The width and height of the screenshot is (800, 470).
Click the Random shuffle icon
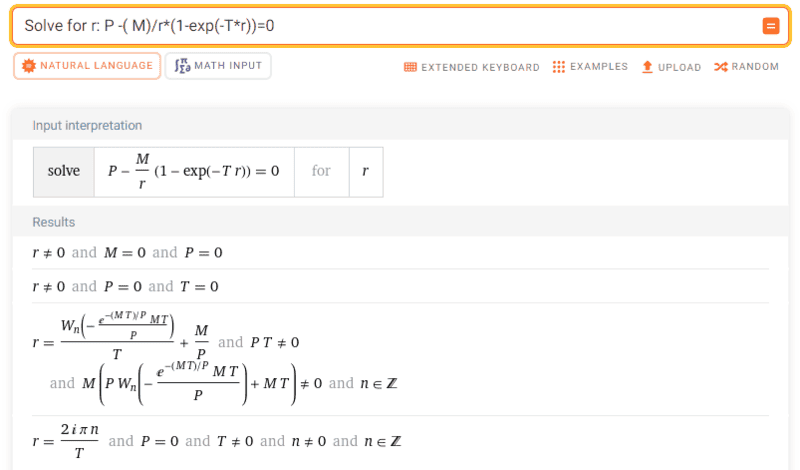pyautogui.click(x=721, y=67)
